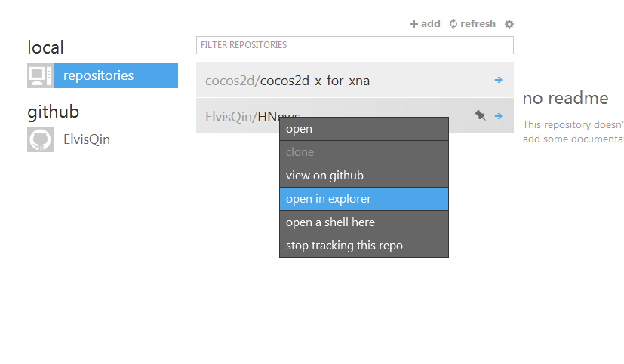Click the pin icon on HNews row
The width and height of the screenshot is (624, 364).
(x=481, y=115)
